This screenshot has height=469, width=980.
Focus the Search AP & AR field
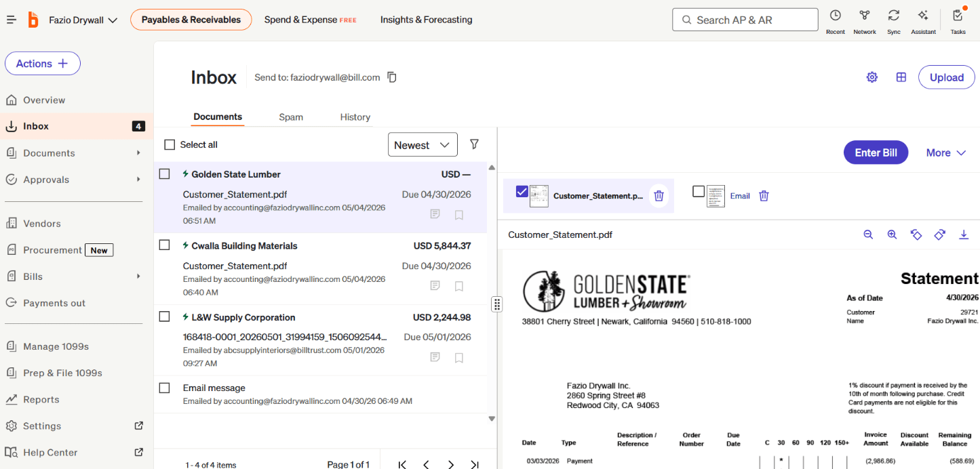pyautogui.click(x=745, y=20)
